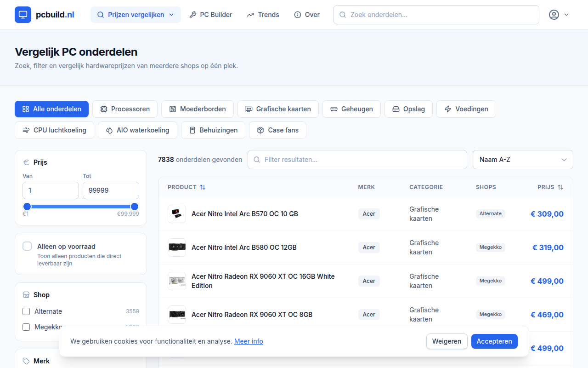This screenshot has width=588, height=368.
Task: Open Acer Nitro Radeon RX 9060 XT 8GB
Action: pyautogui.click(x=252, y=315)
